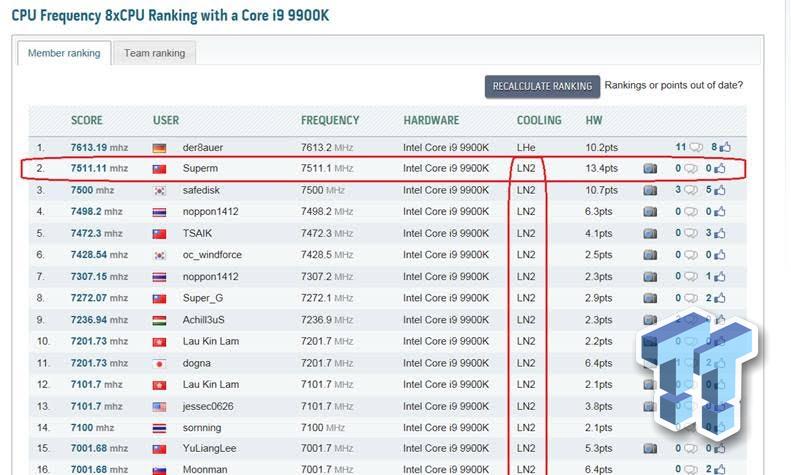Open the 7500 mhz score by safedisk

click(x=92, y=190)
